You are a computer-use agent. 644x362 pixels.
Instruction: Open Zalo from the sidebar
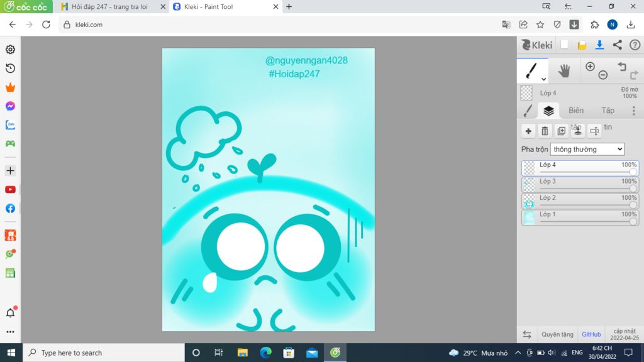10,125
